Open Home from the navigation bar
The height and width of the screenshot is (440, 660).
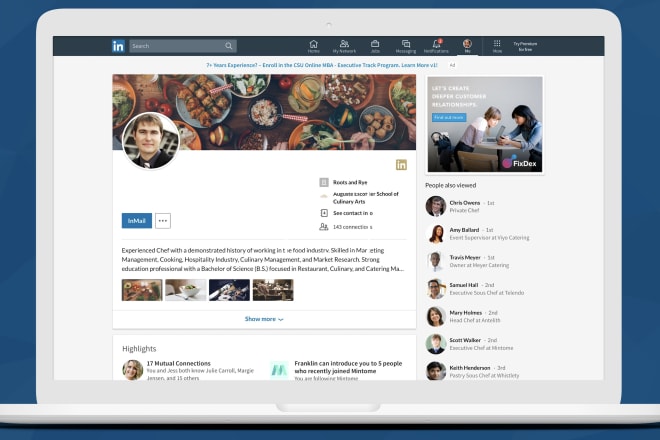click(x=314, y=46)
